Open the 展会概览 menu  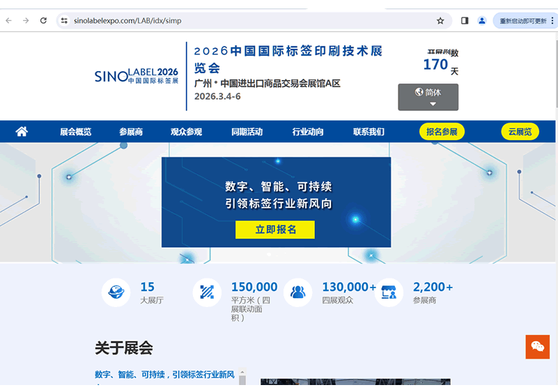(x=75, y=132)
